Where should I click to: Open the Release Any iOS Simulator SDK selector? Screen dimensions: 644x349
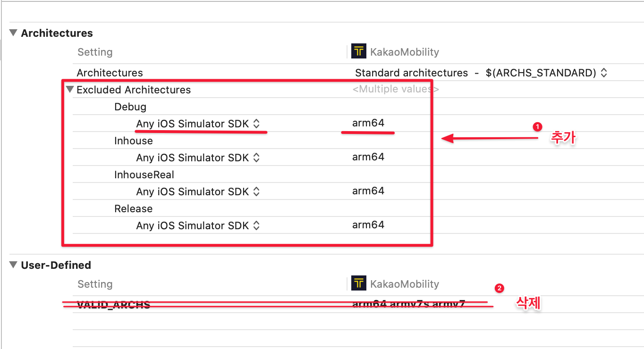click(x=255, y=225)
